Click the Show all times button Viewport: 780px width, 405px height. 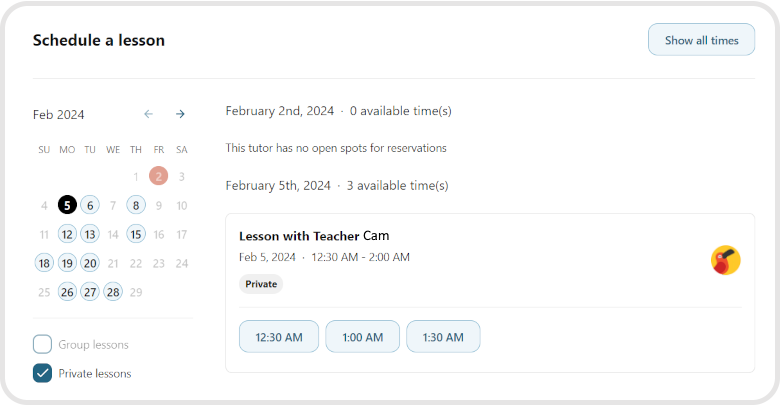pyautogui.click(x=701, y=40)
